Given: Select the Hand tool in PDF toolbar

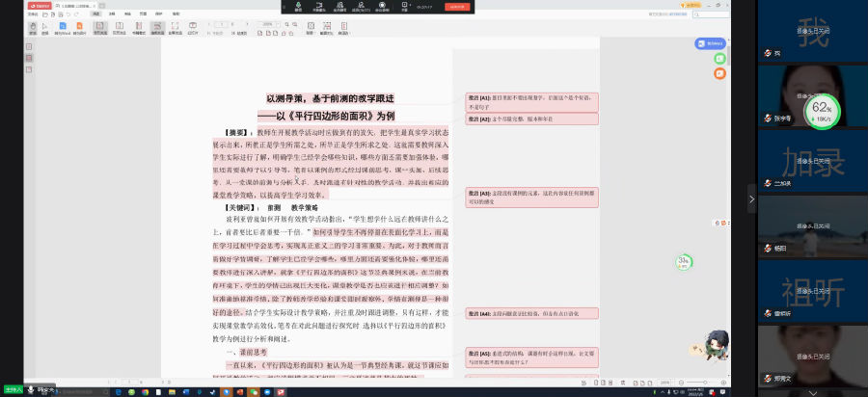Looking at the screenshot, I should click(32, 28).
